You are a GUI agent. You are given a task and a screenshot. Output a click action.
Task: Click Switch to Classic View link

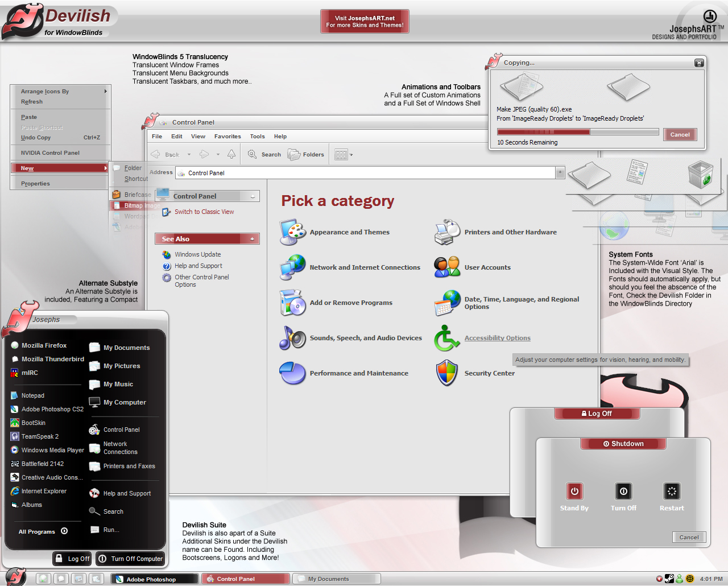pos(204,212)
